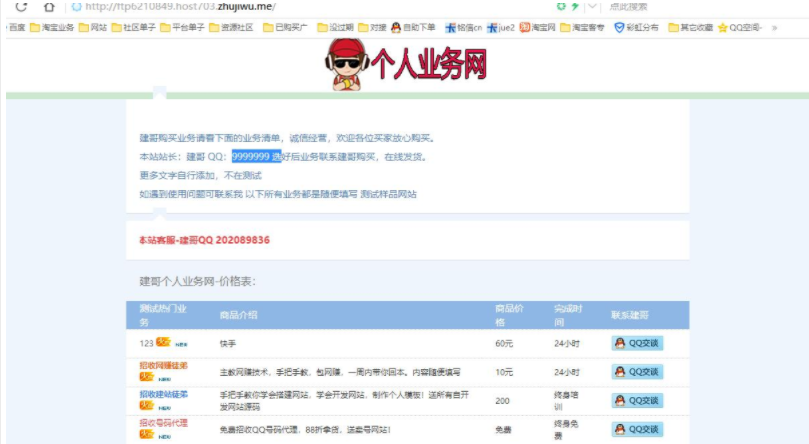Click the 123 service name

click(146, 343)
